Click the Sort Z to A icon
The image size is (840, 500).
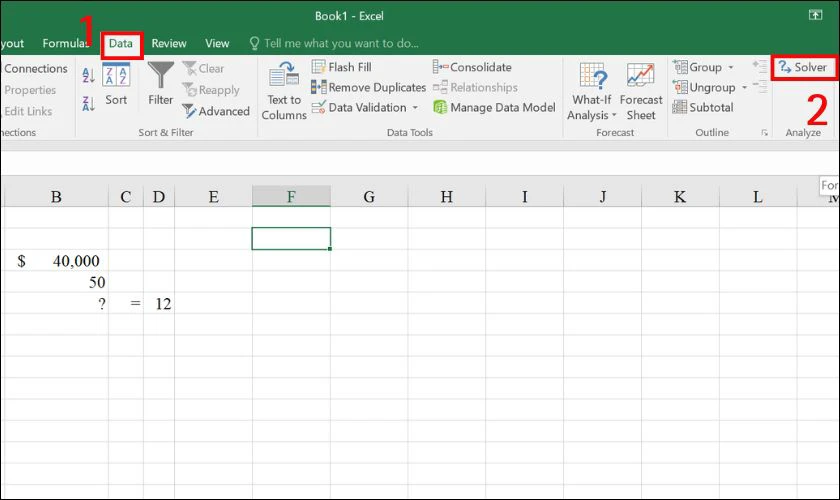[x=88, y=103]
